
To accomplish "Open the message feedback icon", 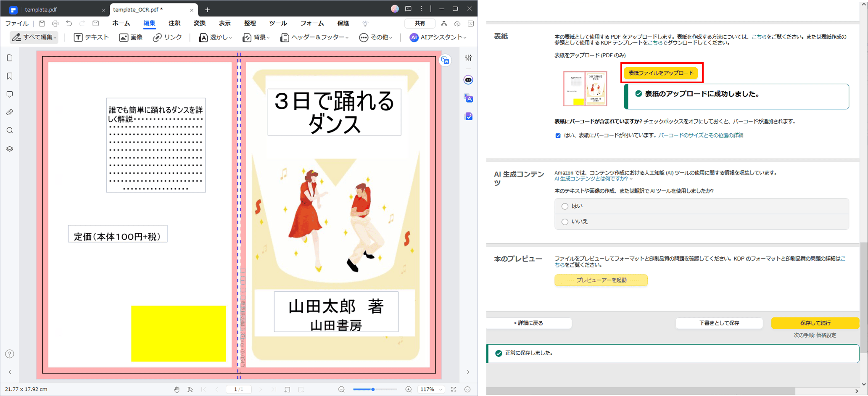I will click(x=408, y=9).
